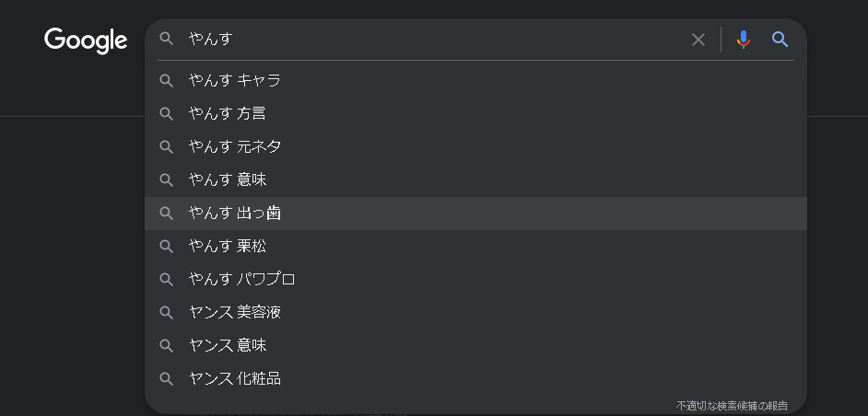The height and width of the screenshot is (416, 868).
Task: Start voice search with microphone icon
Action: coord(744,40)
